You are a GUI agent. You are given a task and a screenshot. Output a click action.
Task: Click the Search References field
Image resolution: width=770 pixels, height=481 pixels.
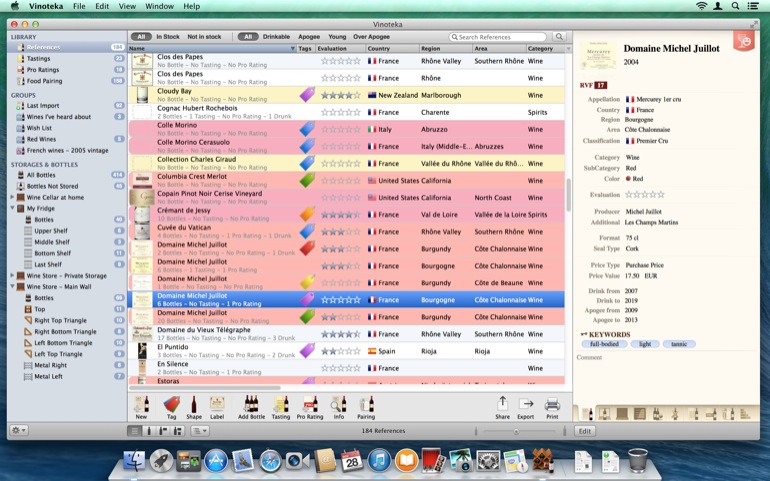point(497,37)
